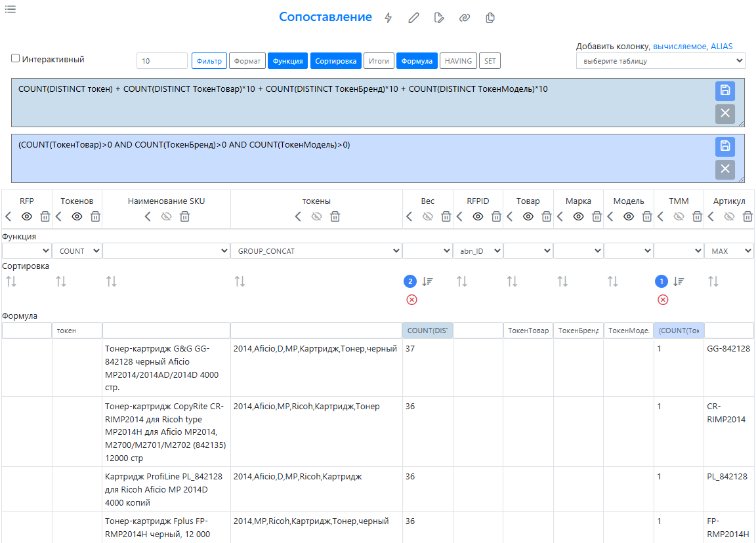Move the Вес column left
Image resolution: width=756 pixels, height=543 pixels.
point(409,217)
